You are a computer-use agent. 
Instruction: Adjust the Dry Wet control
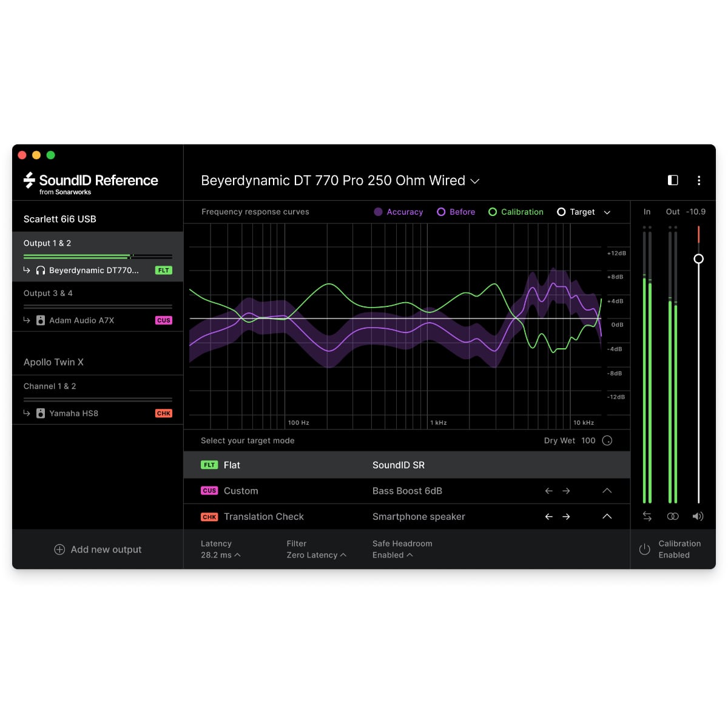tap(607, 440)
